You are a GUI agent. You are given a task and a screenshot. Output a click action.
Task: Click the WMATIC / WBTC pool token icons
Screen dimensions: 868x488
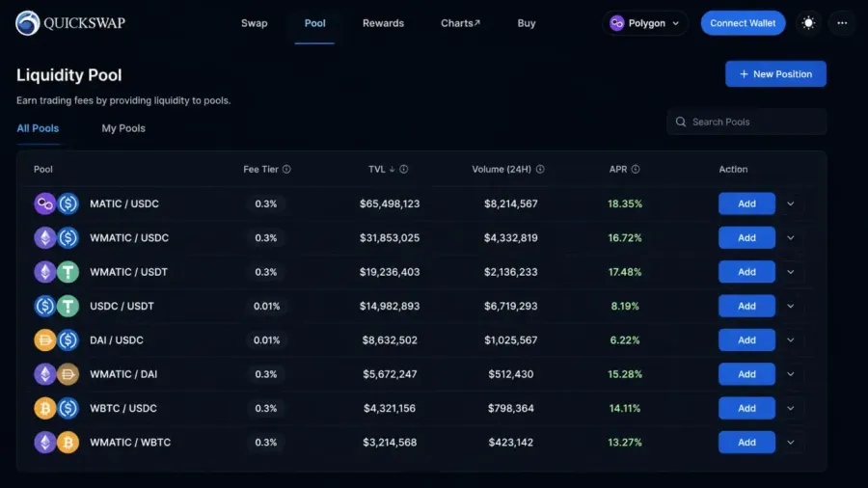point(57,443)
